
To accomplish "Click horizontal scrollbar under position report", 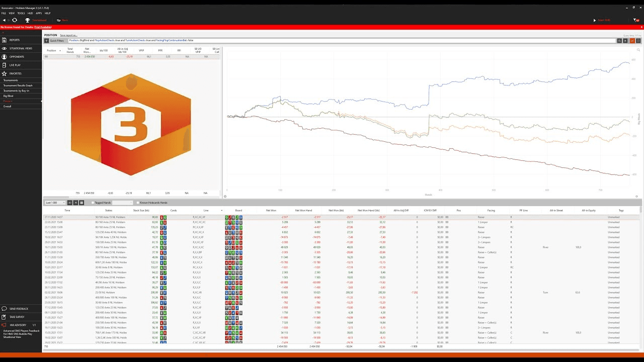I will click(56, 197).
